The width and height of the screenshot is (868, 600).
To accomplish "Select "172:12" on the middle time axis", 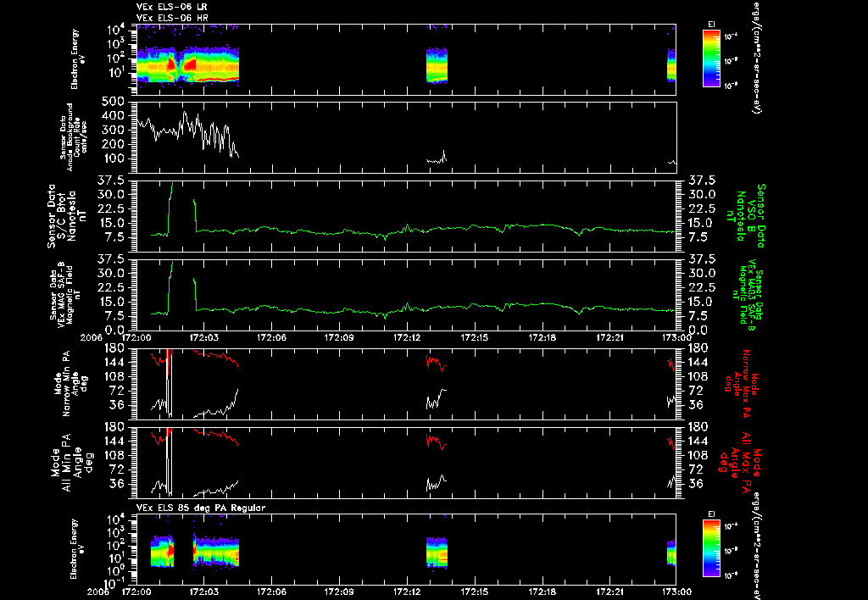I will (x=408, y=337).
